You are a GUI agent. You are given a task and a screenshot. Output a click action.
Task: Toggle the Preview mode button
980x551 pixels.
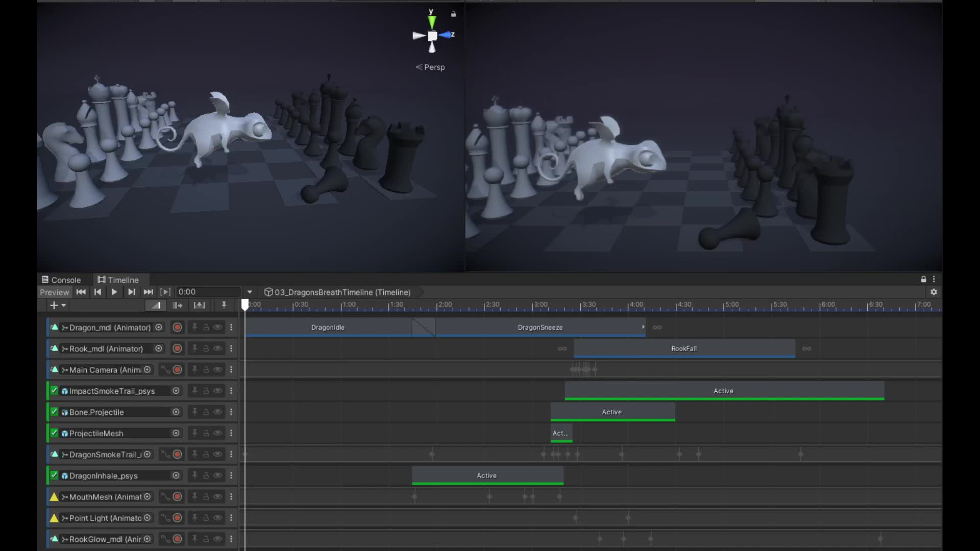click(54, 292)
